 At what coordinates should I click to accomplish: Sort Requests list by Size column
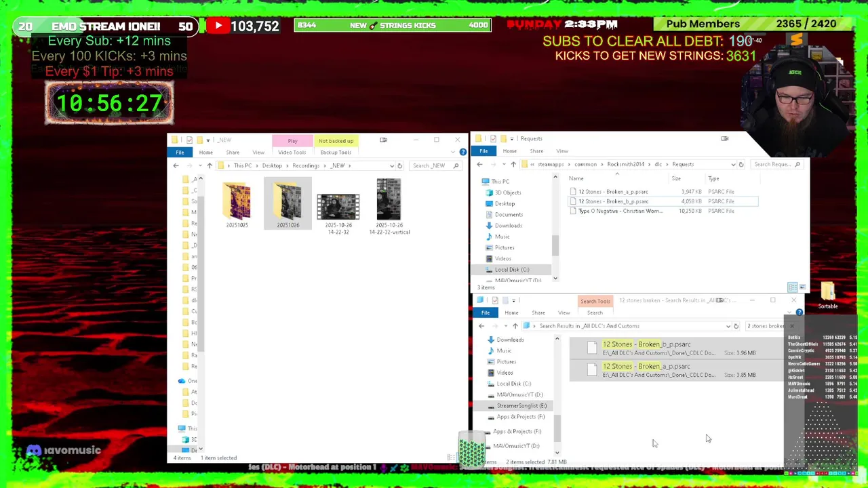click(676, 178)
